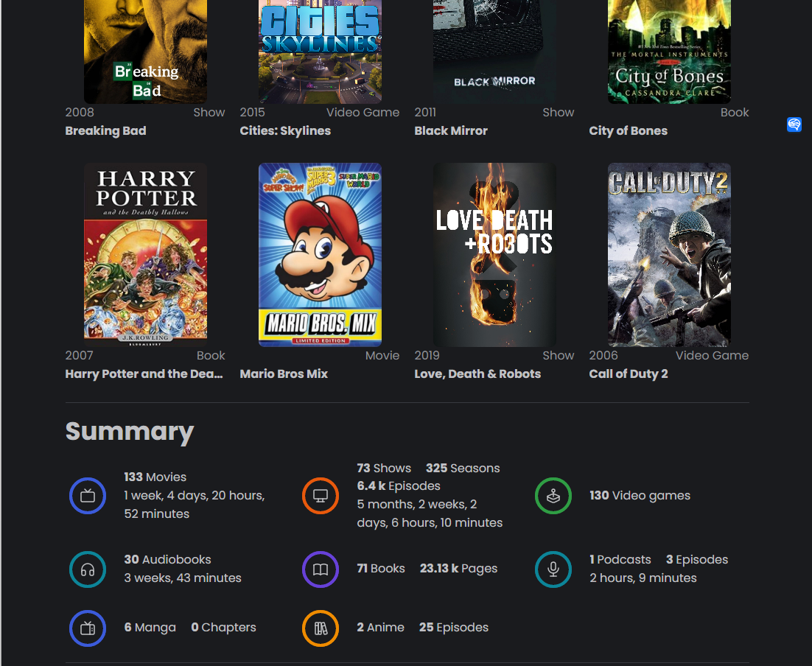Open the Love, Death & Robots poster
The width and height of the screenshot is (812, 666).
(494, 254)
